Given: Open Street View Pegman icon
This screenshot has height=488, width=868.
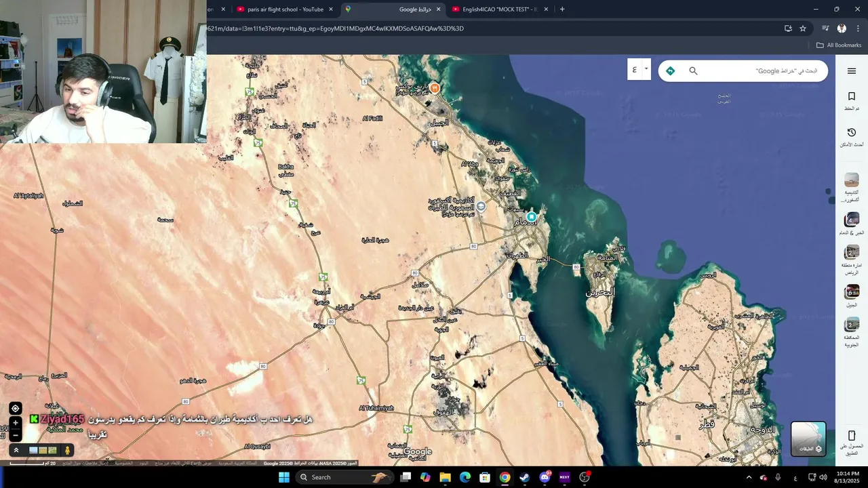Looking at the screenshot, I should click(x=67, y=450).
